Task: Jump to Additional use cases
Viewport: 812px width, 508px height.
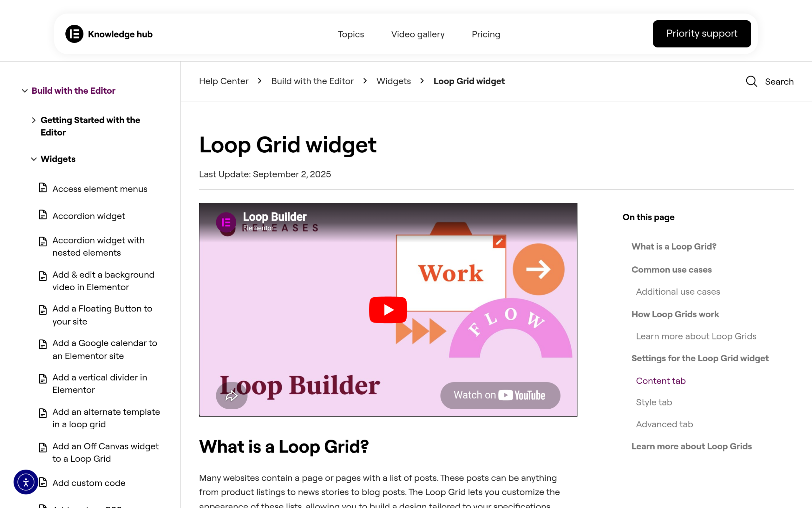Action: (678, 292)
